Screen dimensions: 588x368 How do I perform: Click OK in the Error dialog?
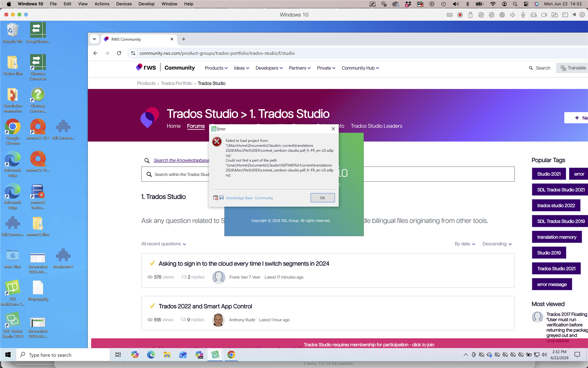click(x=322, y=198)
